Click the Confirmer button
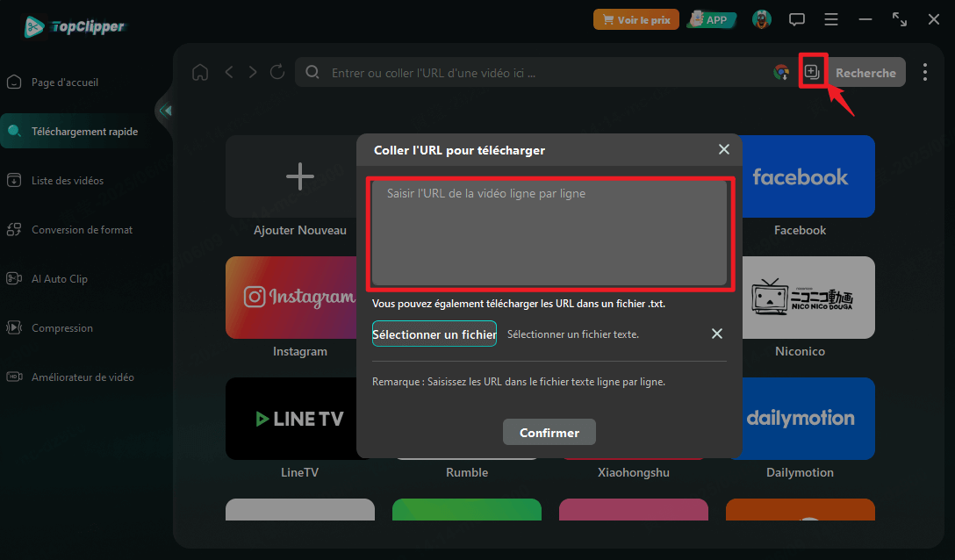955x560 pixels. (x=549, y=432)
